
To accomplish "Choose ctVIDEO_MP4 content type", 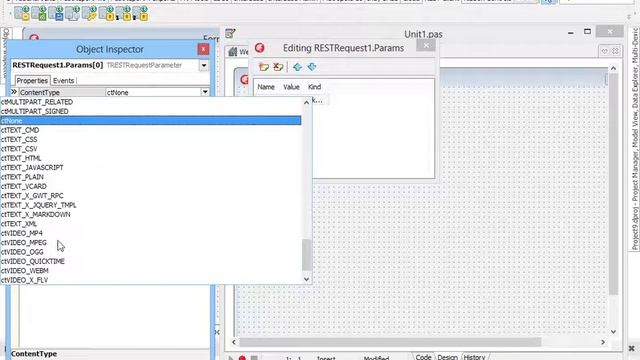I will tap(151, 233).
